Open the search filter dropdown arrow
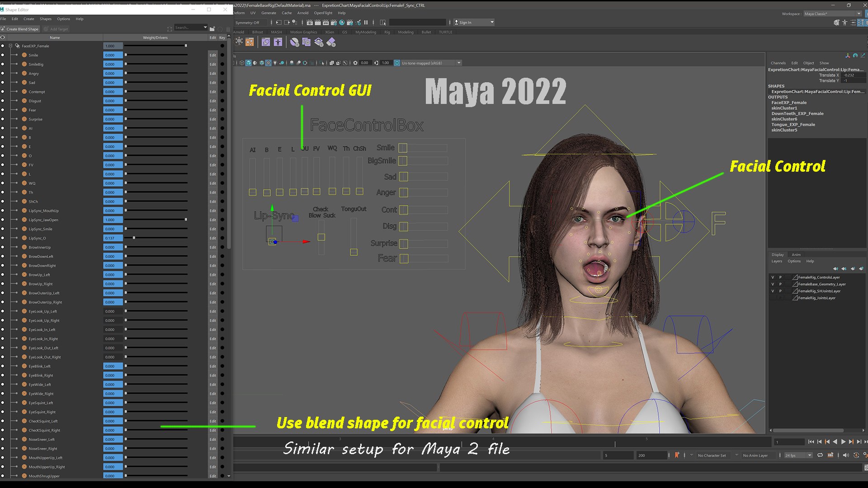 point(205,28)
